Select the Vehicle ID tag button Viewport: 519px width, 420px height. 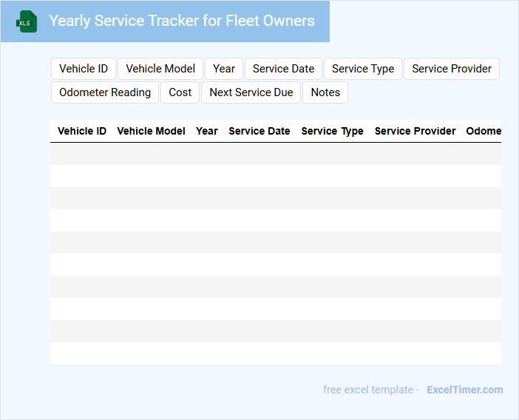click(x=84, y=69)
